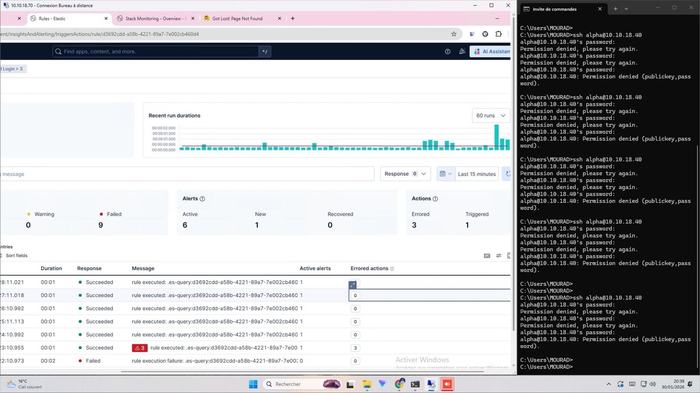Screen dimensions: 700x393
Task: Click the red error badge 3
Action: coord(140,348)
